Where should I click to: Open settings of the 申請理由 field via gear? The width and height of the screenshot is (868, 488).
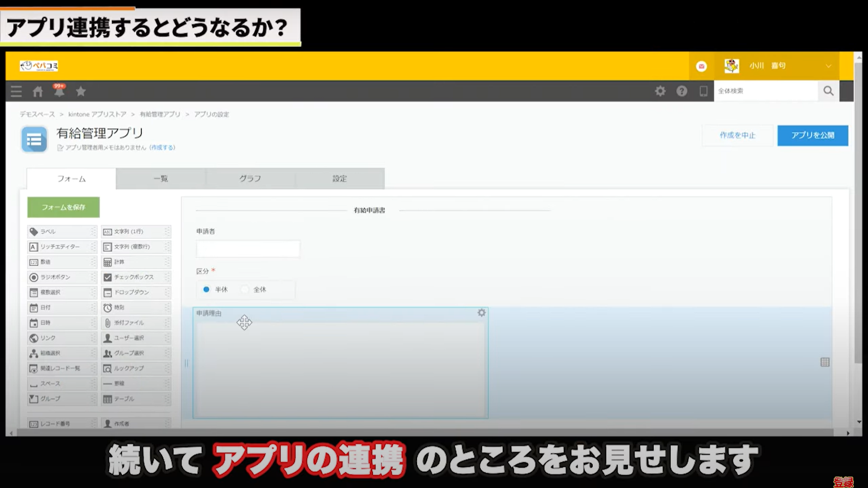point(481,312)
